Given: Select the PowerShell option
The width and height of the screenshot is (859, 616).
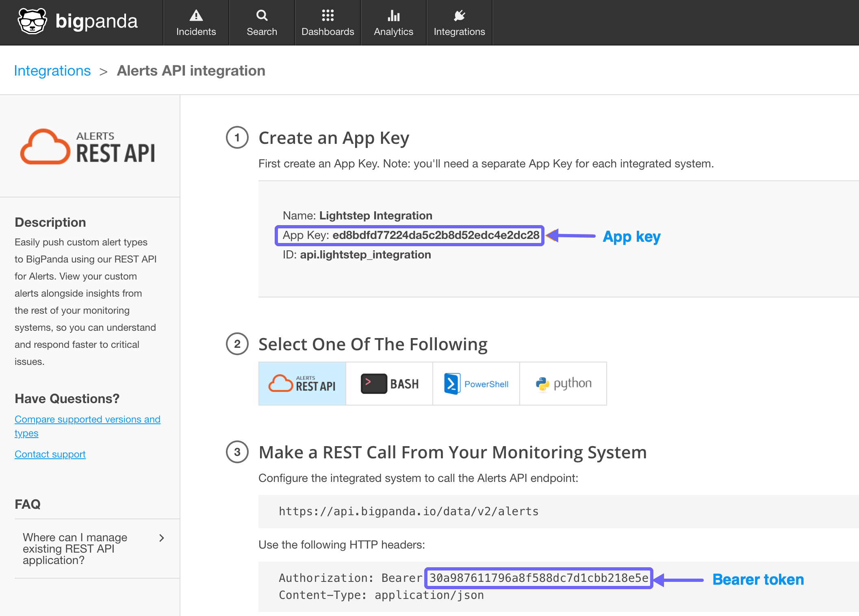Looking at the screenshot, I should click(476, 383).
